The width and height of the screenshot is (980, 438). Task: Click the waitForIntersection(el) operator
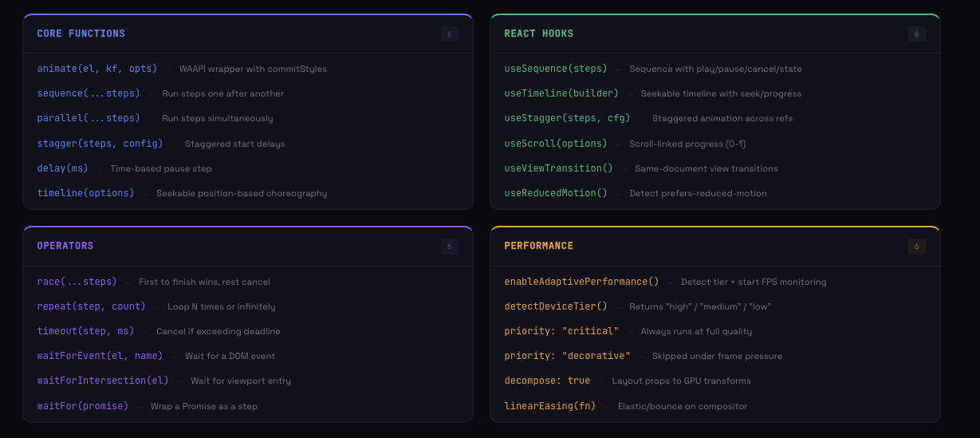coord(103,381)
